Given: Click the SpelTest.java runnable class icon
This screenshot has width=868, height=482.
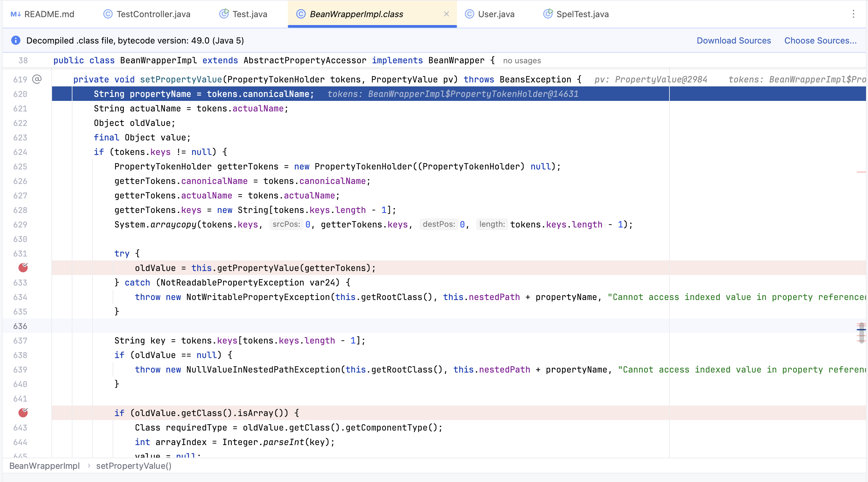Looking at the screenshot, I should tap(548, 14).
